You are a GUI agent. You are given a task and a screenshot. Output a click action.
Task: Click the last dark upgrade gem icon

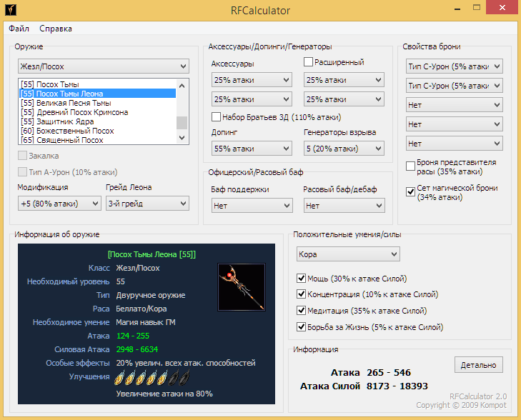(x=184, y=377)
